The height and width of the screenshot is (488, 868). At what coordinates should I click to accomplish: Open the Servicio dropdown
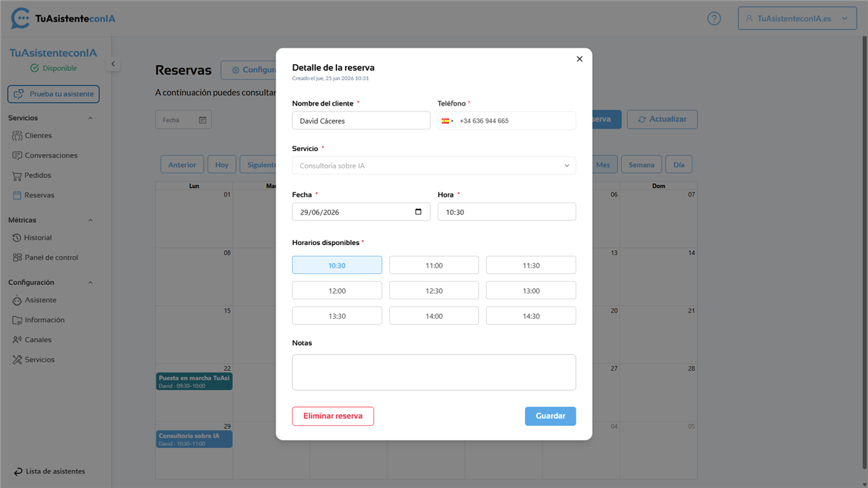coord(434,166)
